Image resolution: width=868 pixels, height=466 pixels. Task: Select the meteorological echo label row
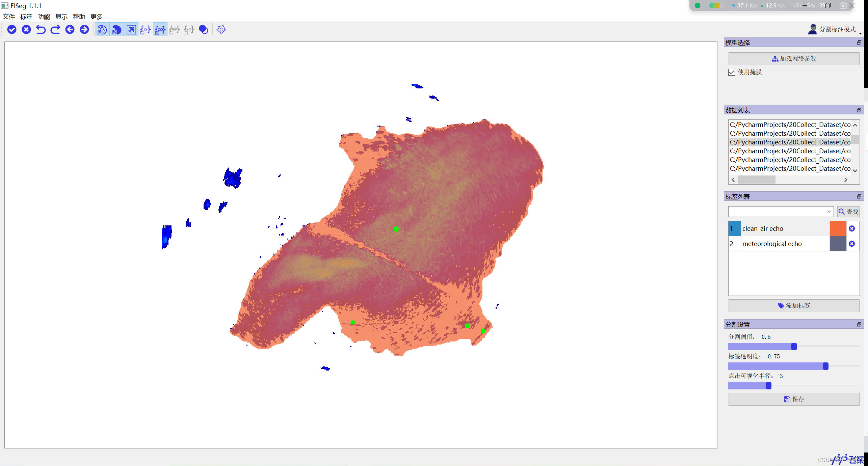[772, 244]
